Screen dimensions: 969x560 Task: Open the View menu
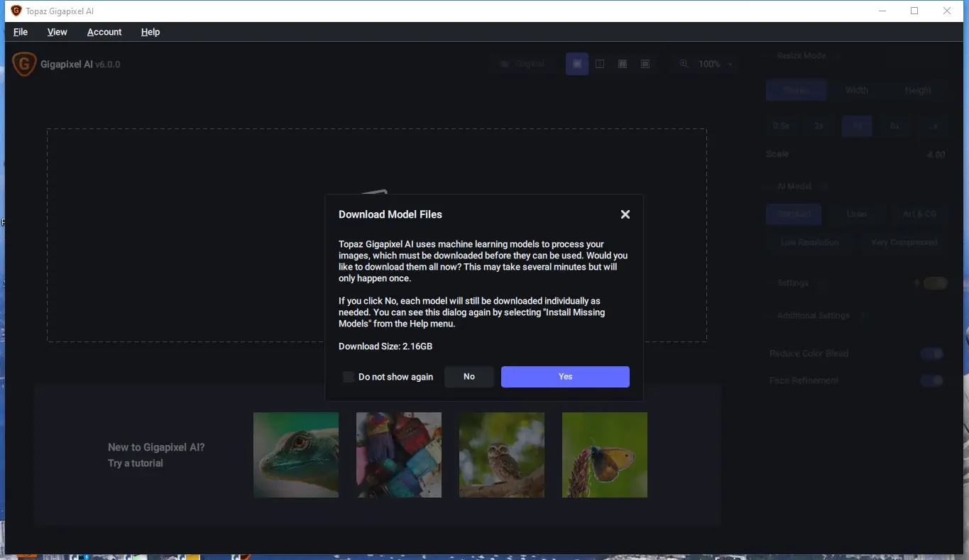pyautogui.click(x=58, y=32)
